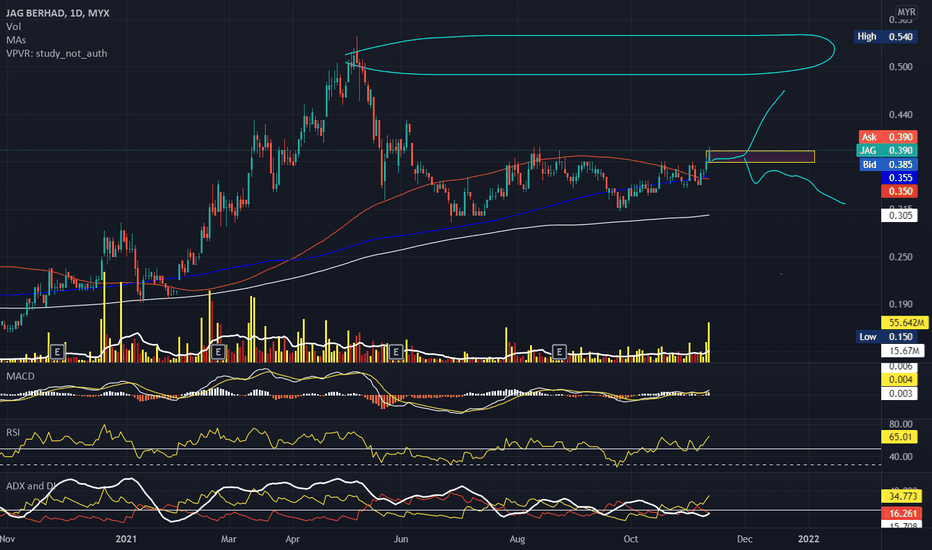
Task: Click the MYR currency label
Action: click(906, 12)
